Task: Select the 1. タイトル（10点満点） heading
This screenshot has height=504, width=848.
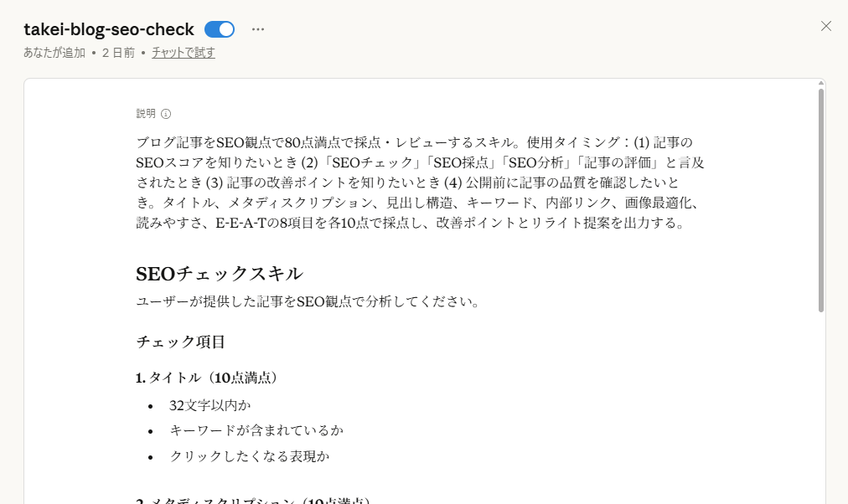Action: 206,378
